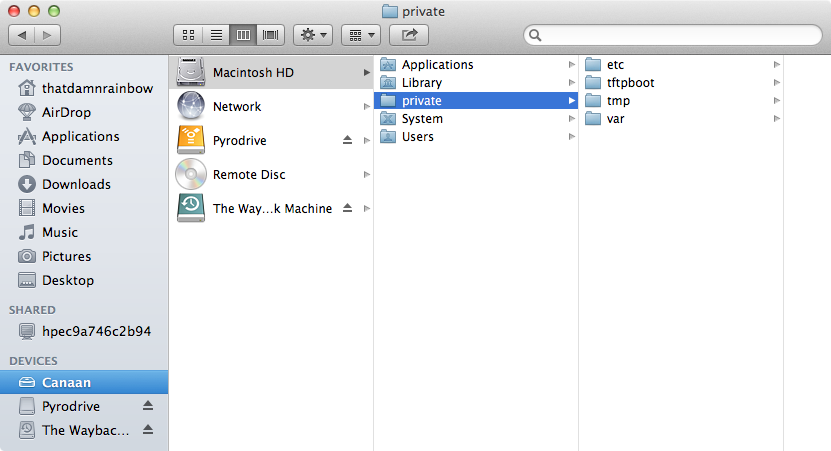Expand the Network row arrow
The image size is (831, 451).
pyautogui.click(x=366, y=107)
